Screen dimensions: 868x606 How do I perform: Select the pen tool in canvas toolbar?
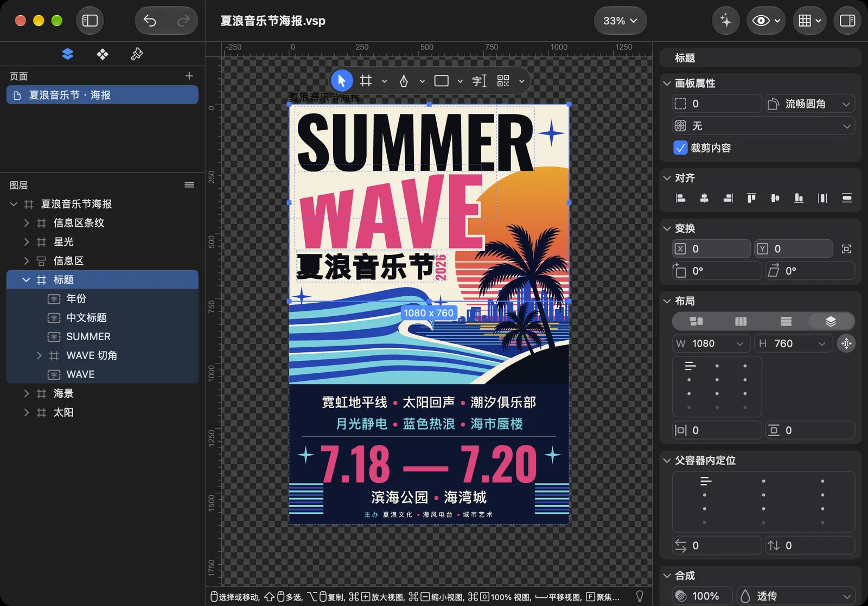pyautogui.click(x=404, y=81)
